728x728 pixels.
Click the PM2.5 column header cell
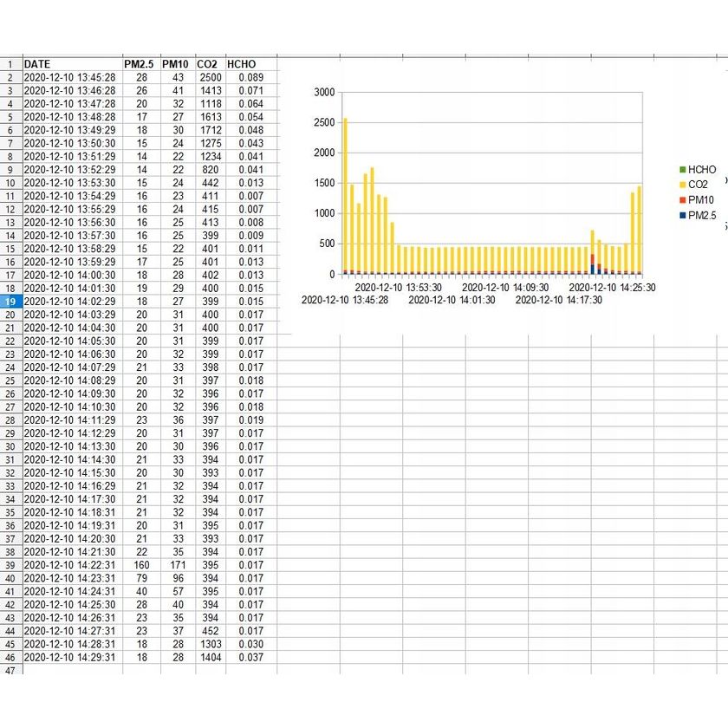[x=139, y=64]
